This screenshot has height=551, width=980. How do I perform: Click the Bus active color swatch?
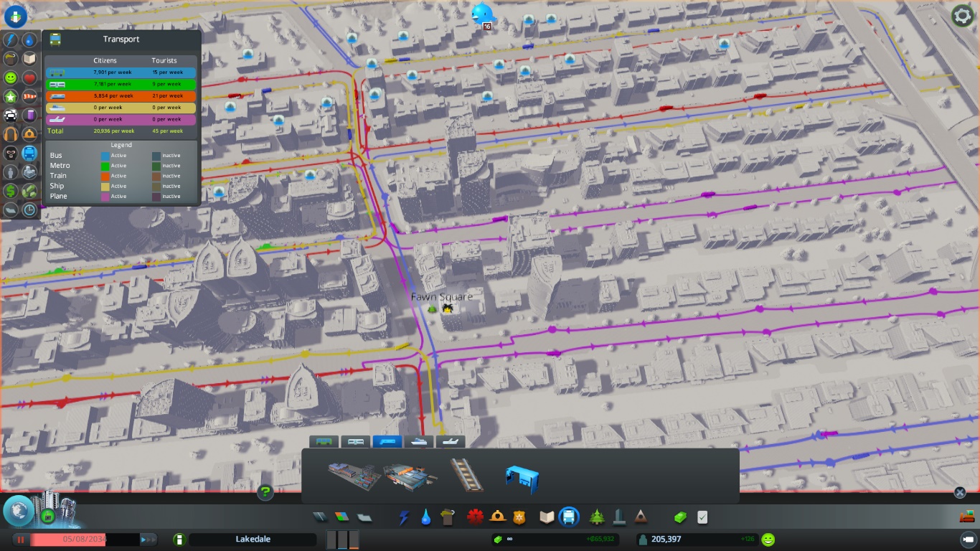(105, 156)
